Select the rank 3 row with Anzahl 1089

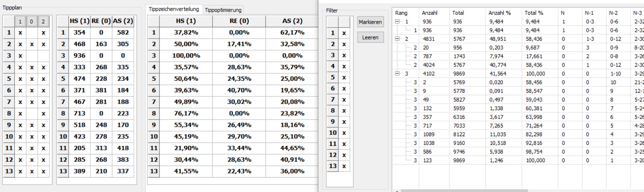coord(518,134)
